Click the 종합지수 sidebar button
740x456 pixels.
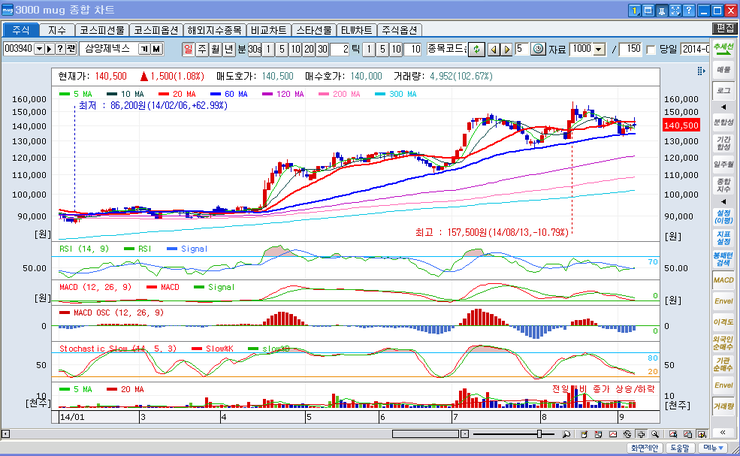(x=723, y=185)
